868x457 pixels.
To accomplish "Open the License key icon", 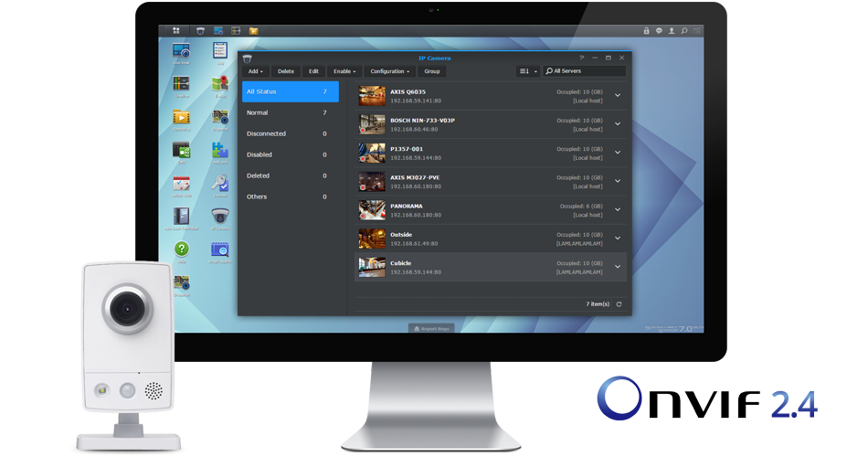I will tap(220, 183).
